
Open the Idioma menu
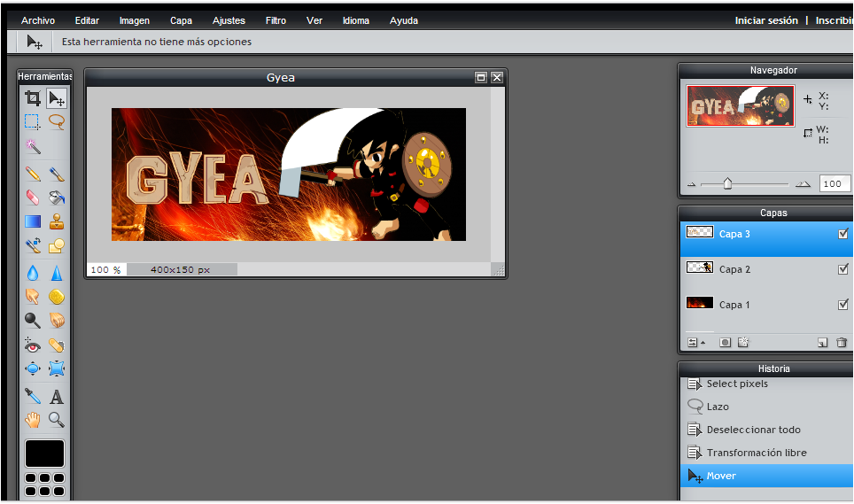click(355, 20)
